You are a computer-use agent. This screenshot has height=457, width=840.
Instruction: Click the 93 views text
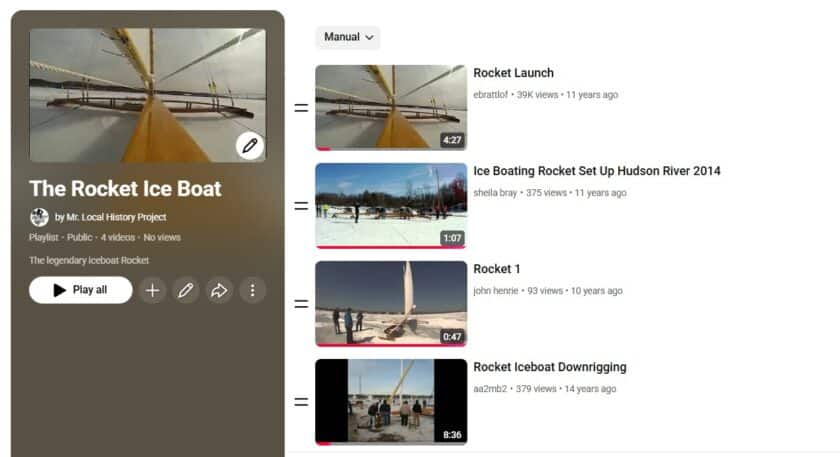[545, 291]
